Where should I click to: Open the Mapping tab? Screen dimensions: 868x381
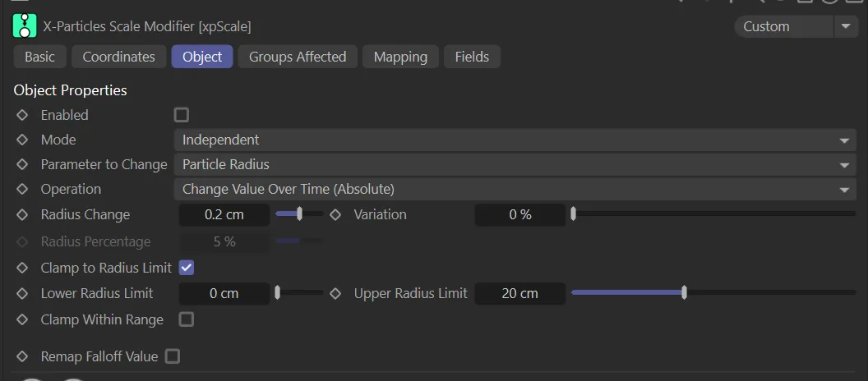pos(400,57)
